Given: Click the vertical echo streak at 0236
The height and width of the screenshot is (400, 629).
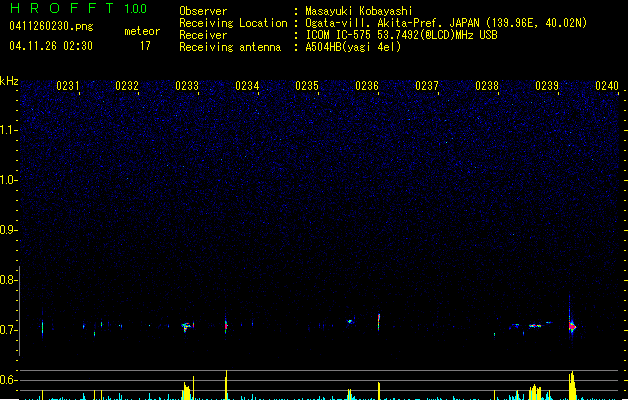Looking at the screenshot, I should [379, 322].
